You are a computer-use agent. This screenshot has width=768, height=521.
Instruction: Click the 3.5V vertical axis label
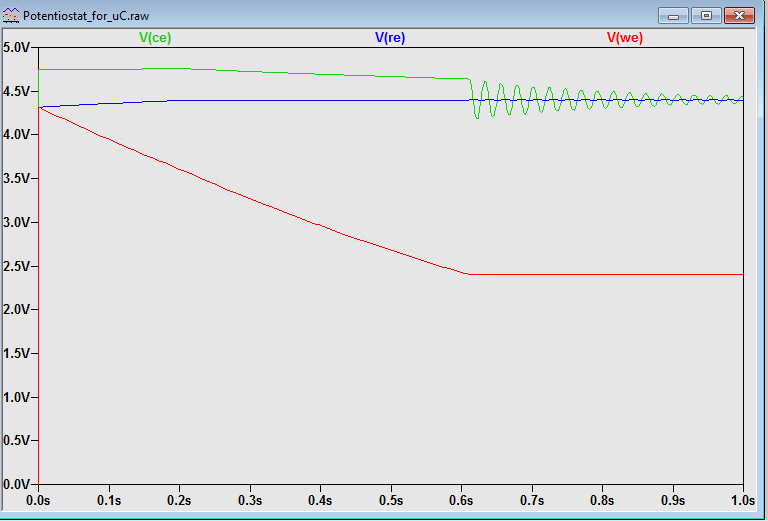[16, 178]
